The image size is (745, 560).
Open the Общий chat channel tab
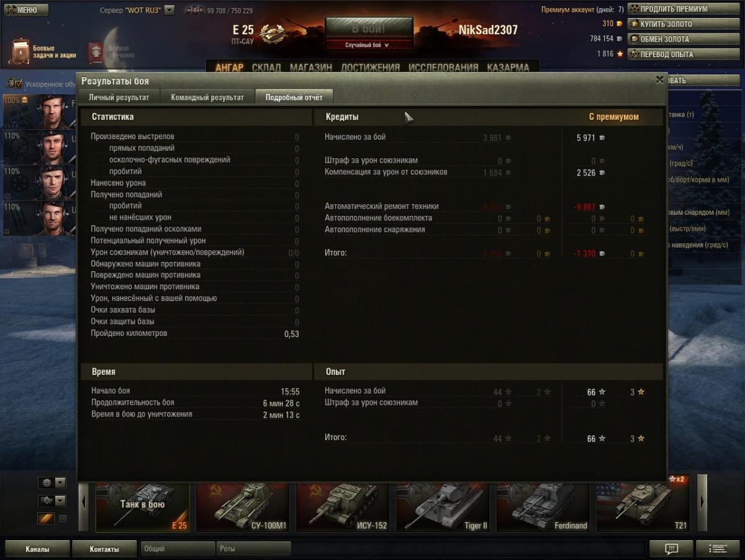click(178, 549)
